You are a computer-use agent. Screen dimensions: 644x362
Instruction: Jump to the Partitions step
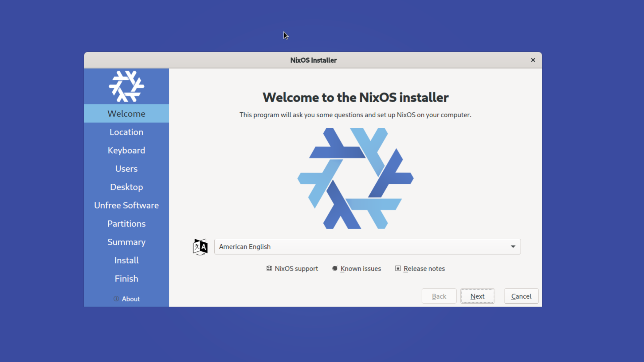[126, 224]
